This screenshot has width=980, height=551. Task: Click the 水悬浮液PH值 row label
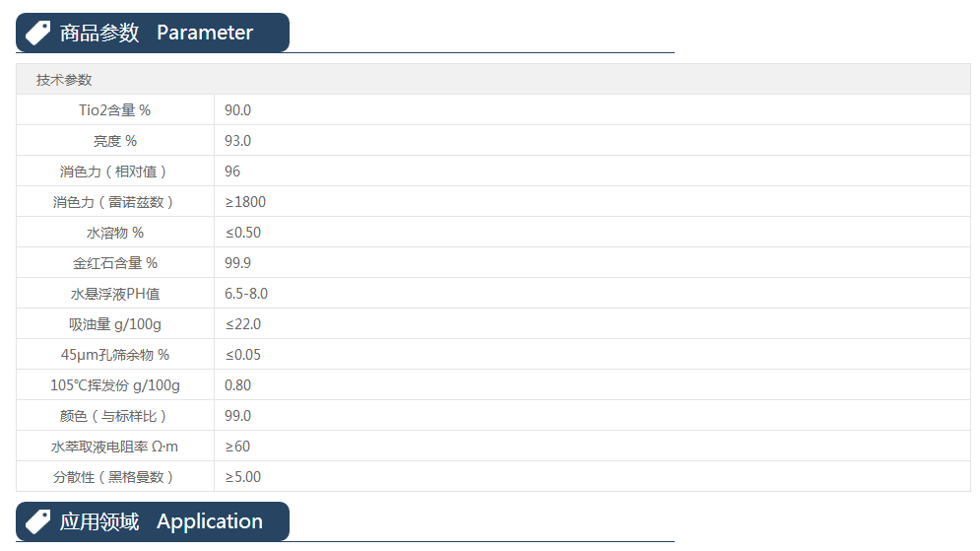(x=115, y=294)
